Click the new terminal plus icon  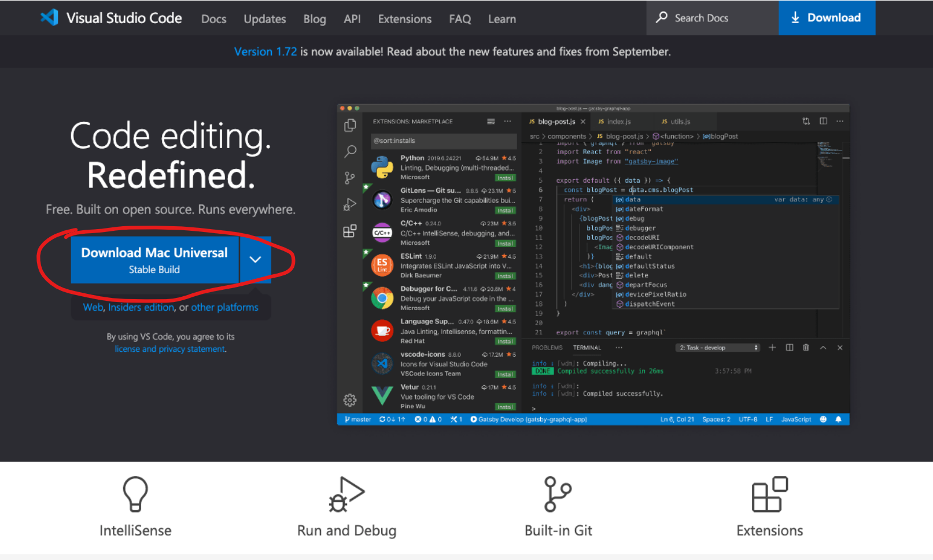point(772,348)
